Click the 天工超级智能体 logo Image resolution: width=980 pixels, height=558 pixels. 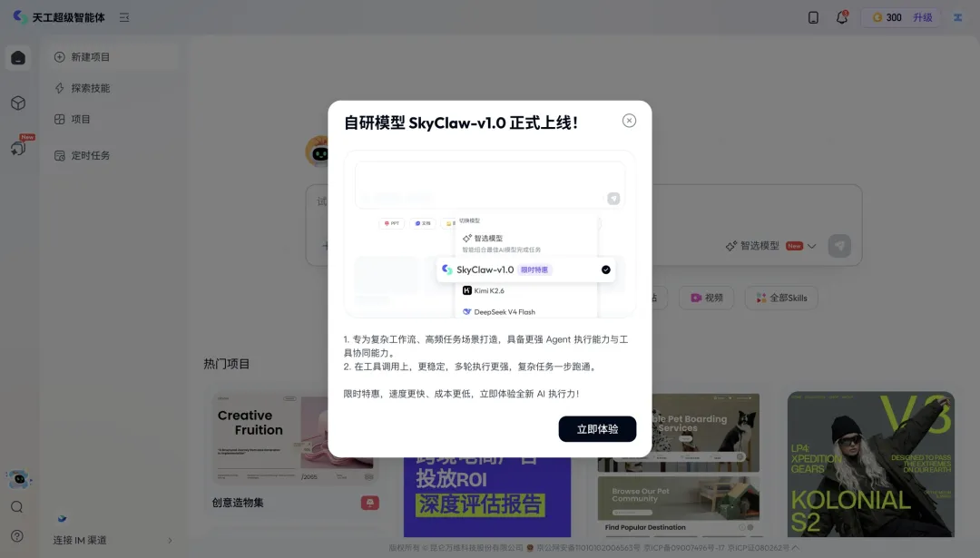point(59,17)
